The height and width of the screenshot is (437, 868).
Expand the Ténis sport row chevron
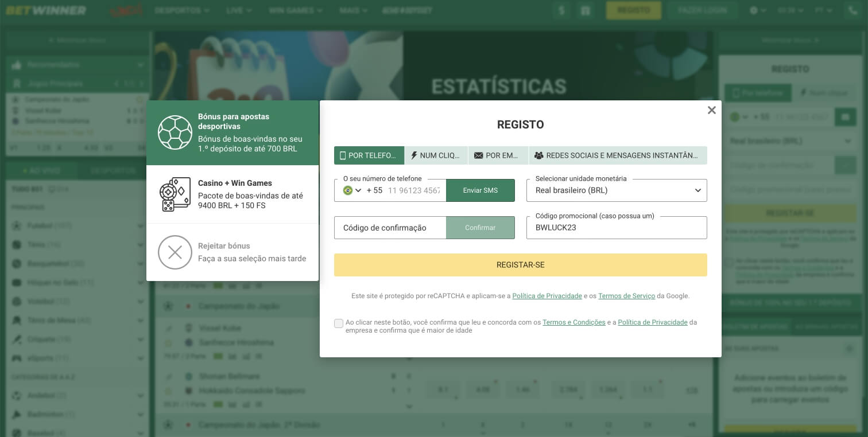tap(141, 245)
